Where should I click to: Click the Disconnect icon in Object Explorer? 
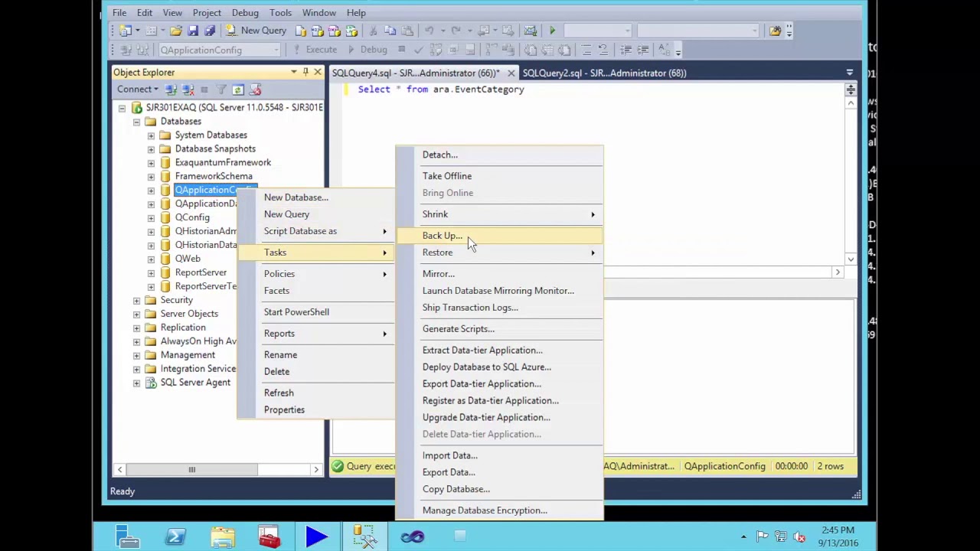187,90
